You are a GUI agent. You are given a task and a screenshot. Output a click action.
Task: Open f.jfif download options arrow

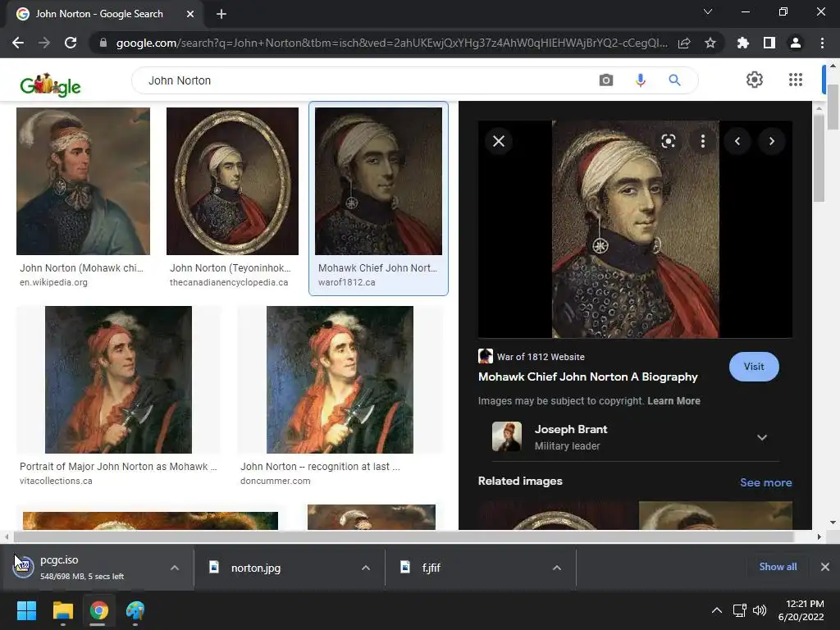557,568
